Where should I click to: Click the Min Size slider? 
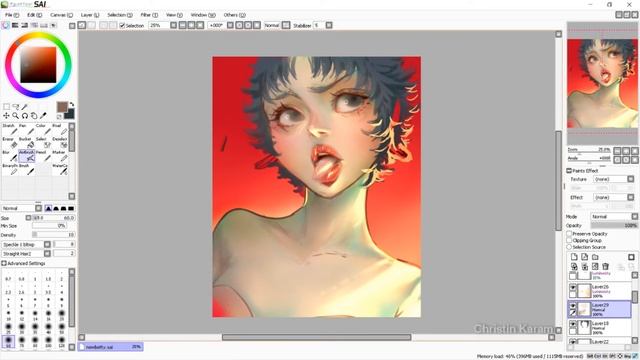tap(49, 226)
